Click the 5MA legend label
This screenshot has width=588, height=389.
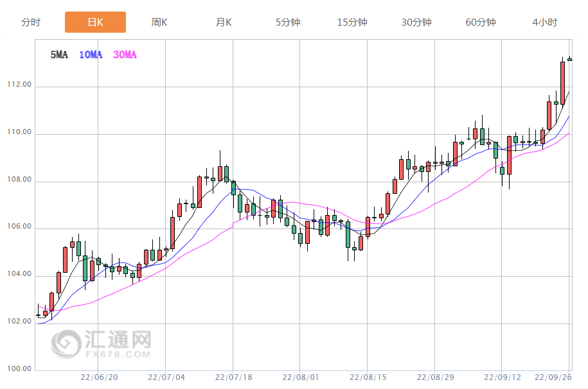(x=59, y=55)
